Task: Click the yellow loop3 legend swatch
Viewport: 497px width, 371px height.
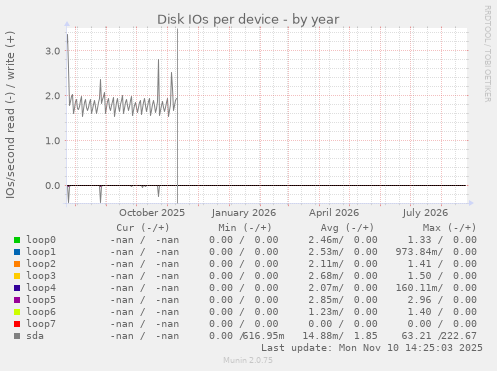Action: coord(17,276)
